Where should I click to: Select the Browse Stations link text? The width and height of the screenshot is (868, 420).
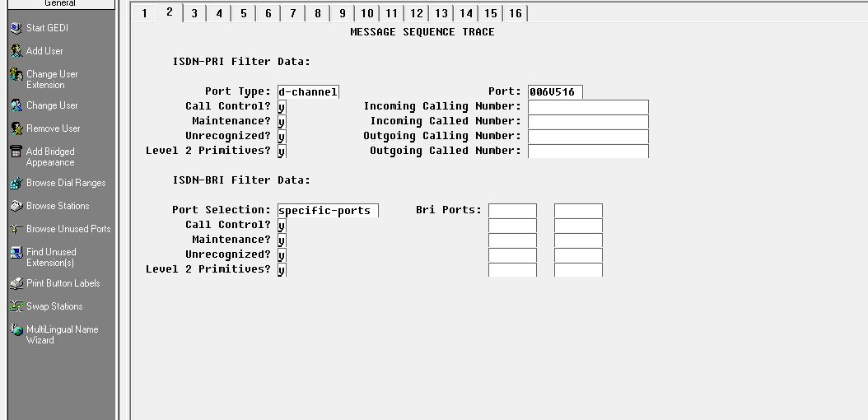58,206
